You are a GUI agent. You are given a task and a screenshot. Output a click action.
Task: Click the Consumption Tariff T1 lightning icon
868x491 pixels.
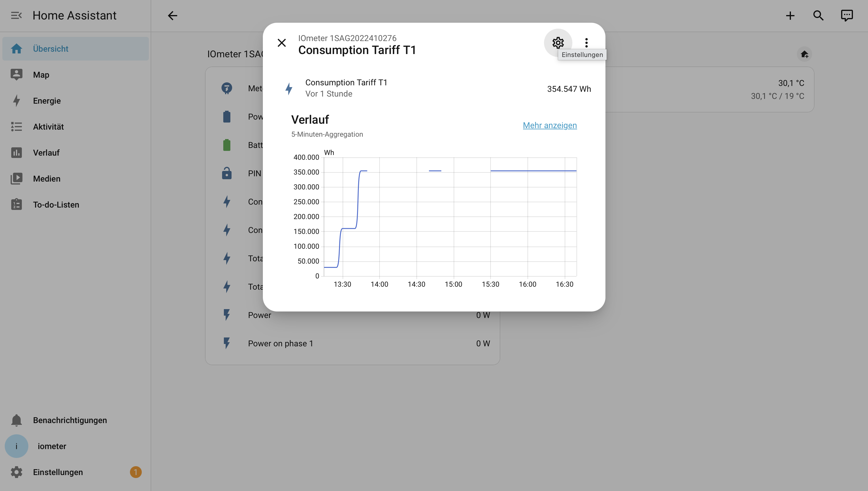tap(289, 89)
